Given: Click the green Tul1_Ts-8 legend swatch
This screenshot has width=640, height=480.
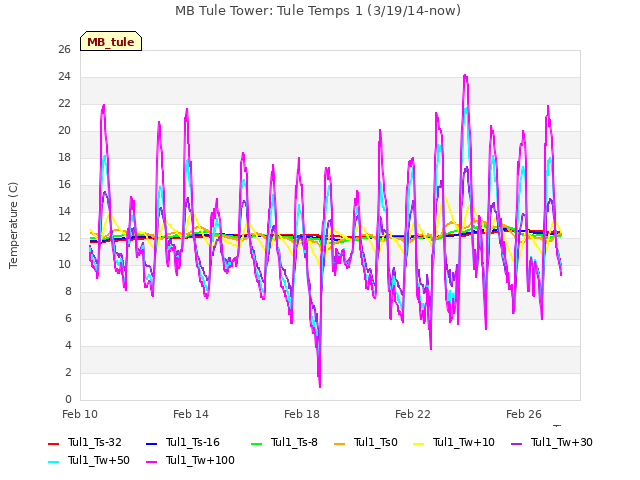Looking at the screenshot, I should click(x=256, y=444).
